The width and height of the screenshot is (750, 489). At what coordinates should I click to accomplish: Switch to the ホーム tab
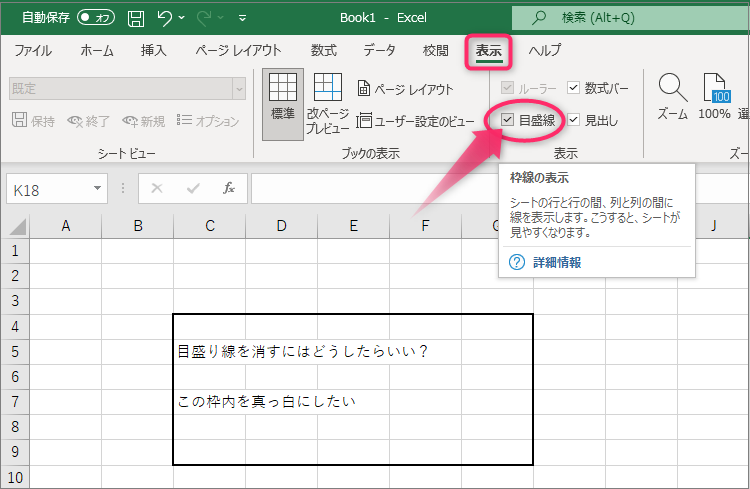click(97, 50)
